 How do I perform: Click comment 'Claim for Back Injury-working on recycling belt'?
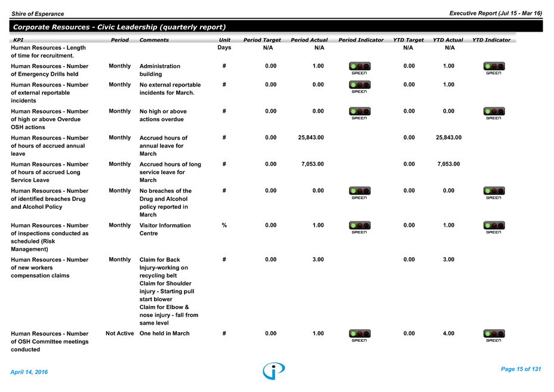tap(164, 267)
